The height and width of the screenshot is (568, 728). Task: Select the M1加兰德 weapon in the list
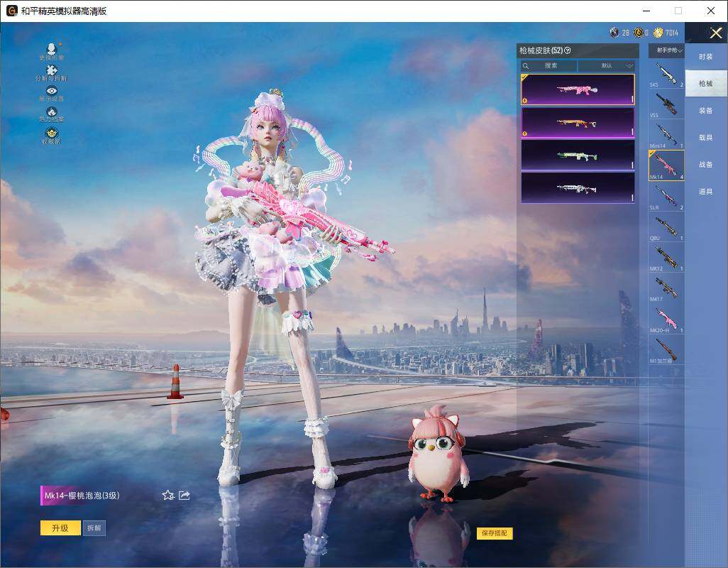666,350
